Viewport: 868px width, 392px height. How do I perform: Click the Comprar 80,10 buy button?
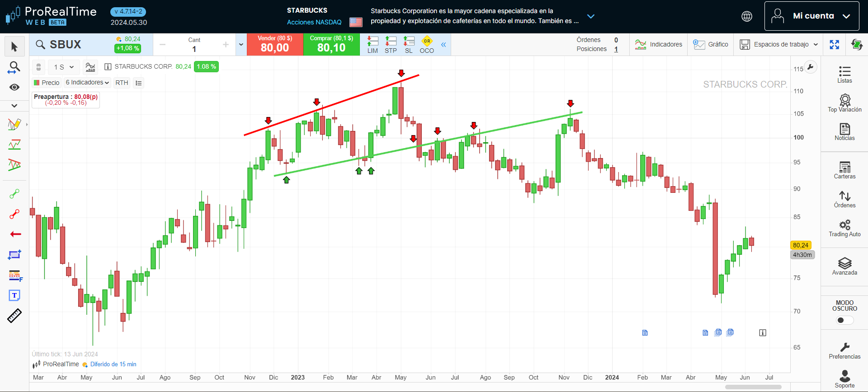pyautogui.click(x=331, y=44)
